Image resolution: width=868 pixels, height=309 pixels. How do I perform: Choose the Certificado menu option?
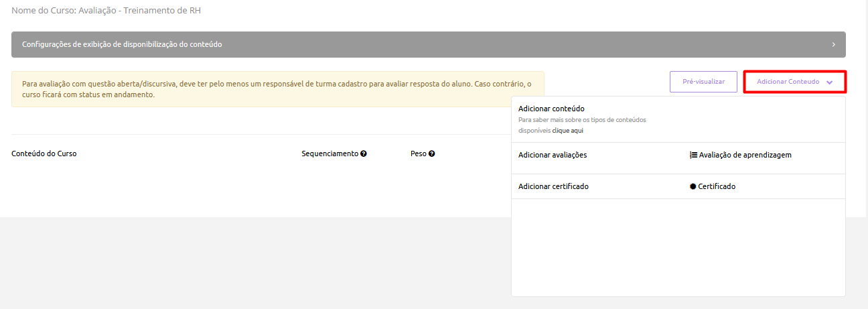[x=717, y=186]
